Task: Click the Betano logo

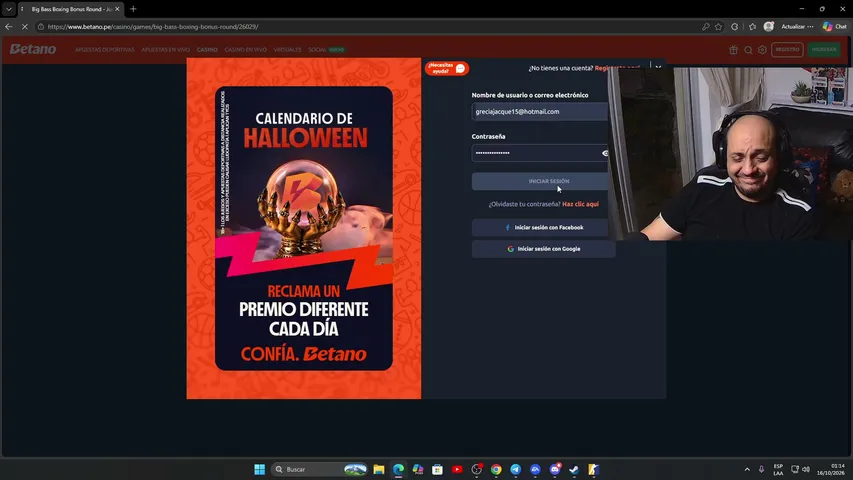Action: click(x=33, y=49)
